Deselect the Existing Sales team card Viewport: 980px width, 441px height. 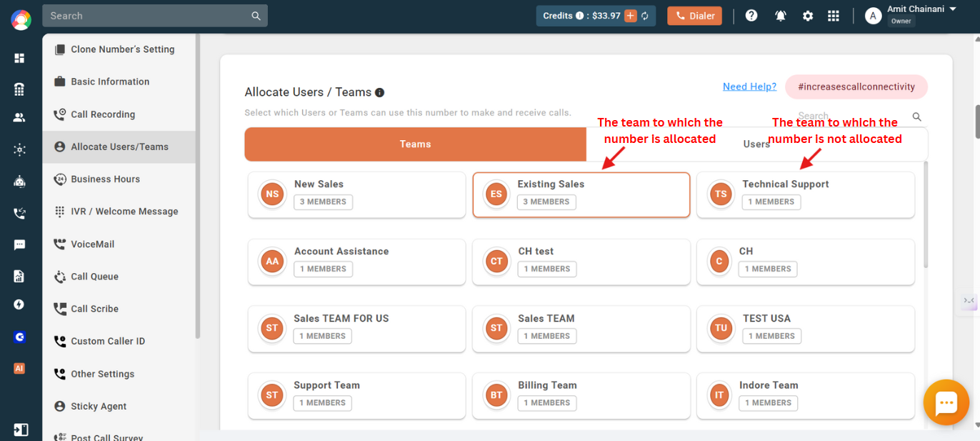581,194
